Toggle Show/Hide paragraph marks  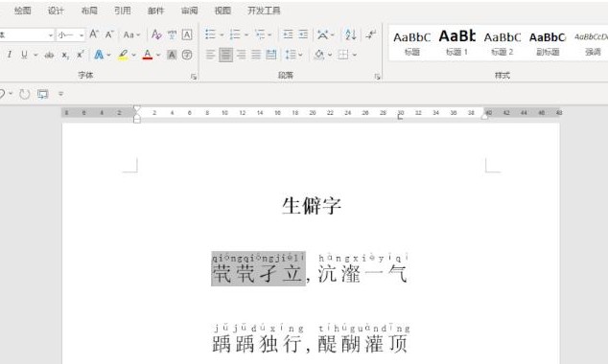point(371,34)
